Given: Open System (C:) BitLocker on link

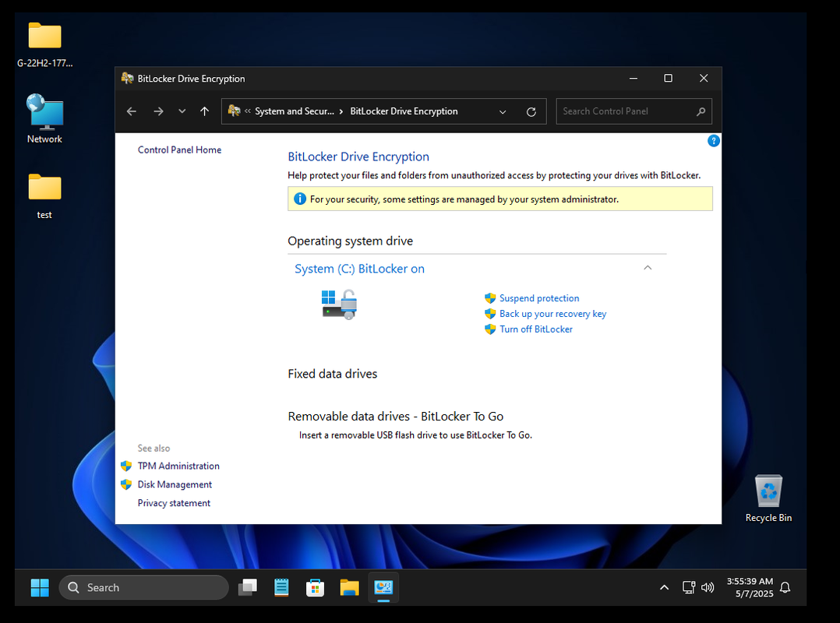Looking at the screenshot, I should pos(359,269).
